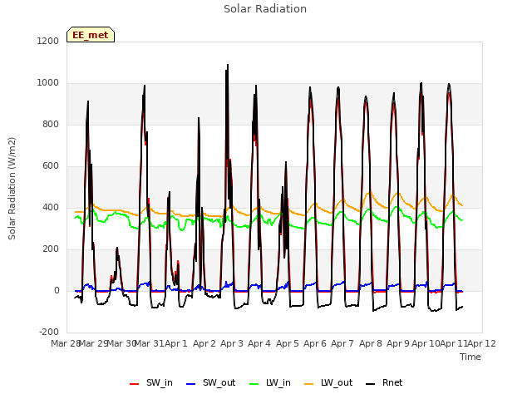Click the 1200 y-axis tick label
Viewport: 532px width, 399px height.
(x=48, y=41)
